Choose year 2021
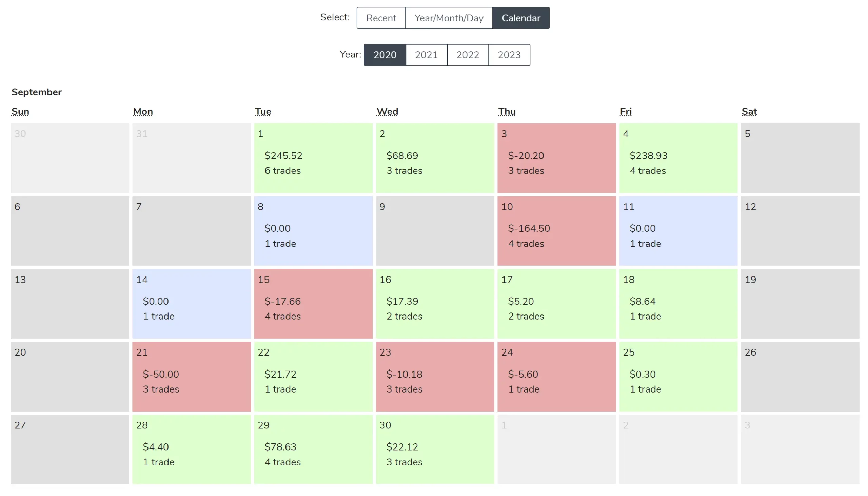 point(426,55)
